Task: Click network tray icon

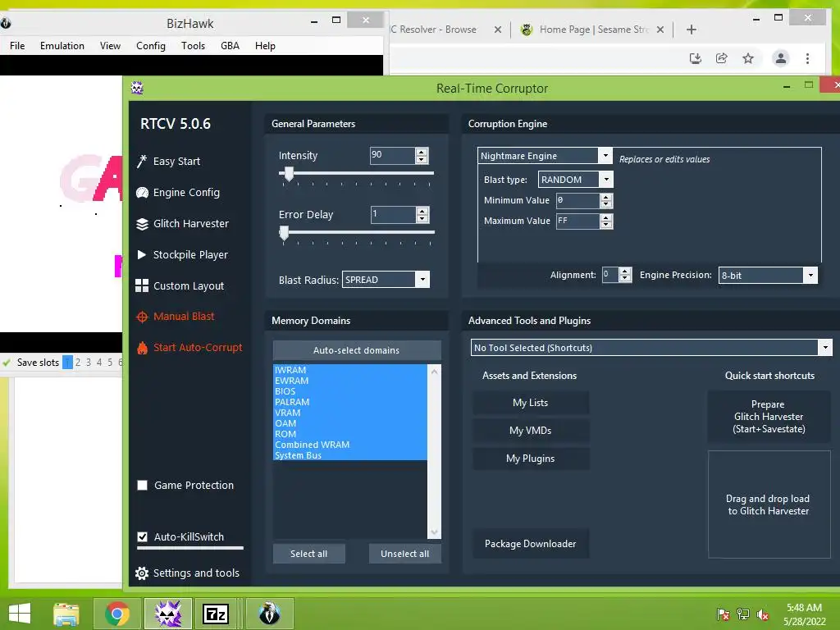Action: pyautogui.click(x=743, y=614)
